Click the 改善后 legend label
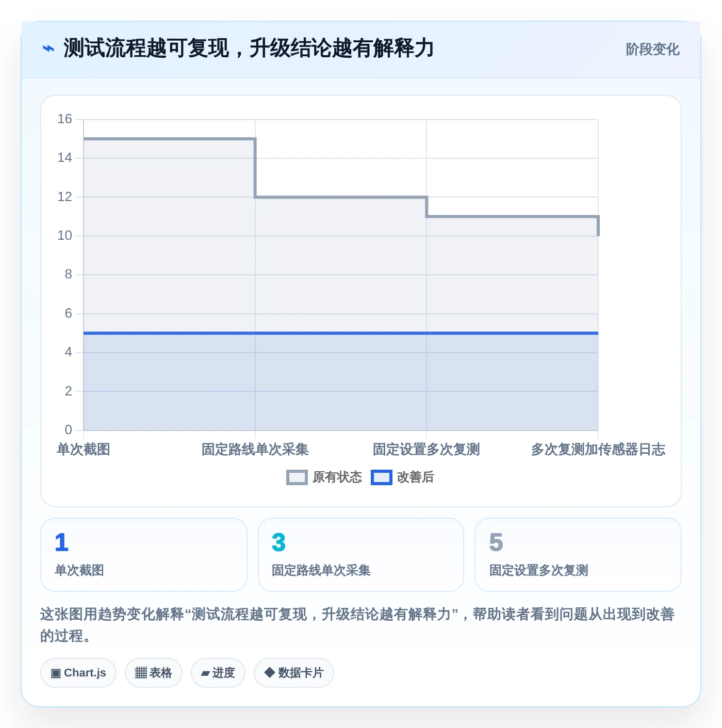The height and width of the screenshot is (728, 722). [x=416, y=477]
